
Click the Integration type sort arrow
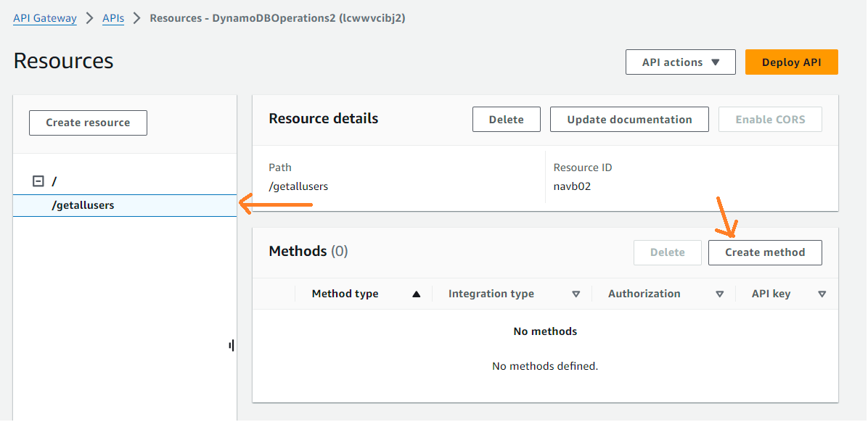(576, 294)
